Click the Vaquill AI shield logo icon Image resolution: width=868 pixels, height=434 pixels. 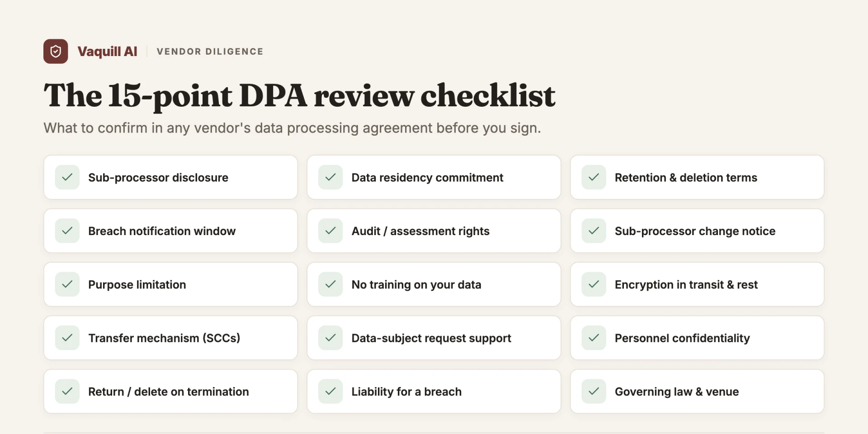point(56,52)
